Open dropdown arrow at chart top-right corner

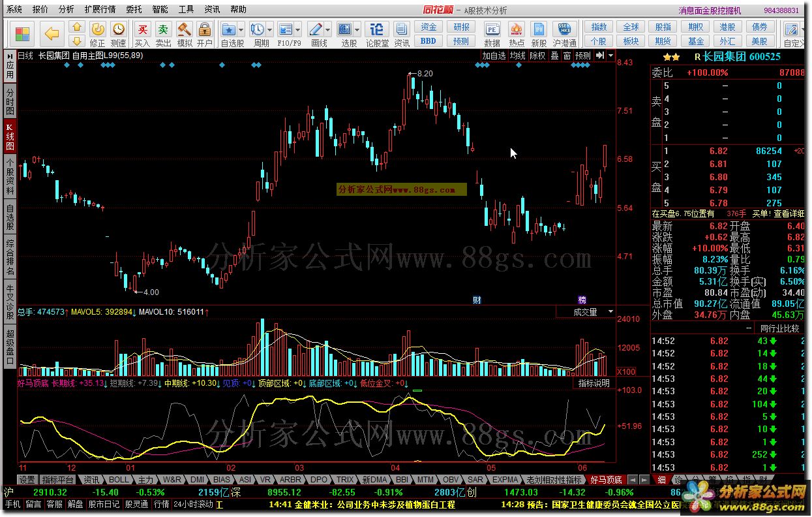611,55
